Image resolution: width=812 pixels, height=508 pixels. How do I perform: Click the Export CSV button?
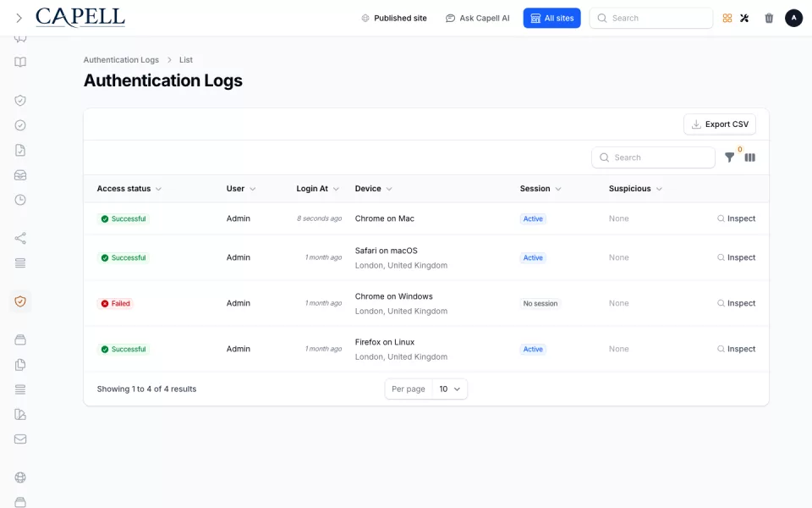[x=719, y=124]
